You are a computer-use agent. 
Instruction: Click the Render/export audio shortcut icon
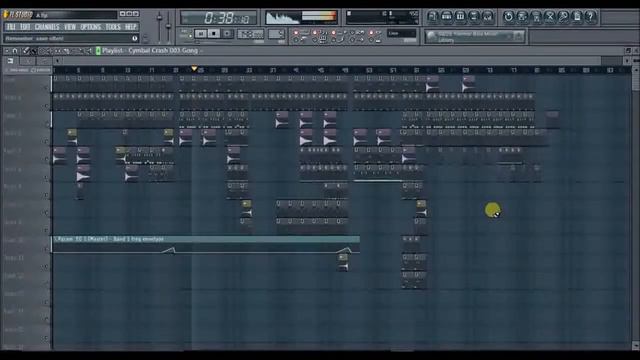pyautogui.click(x=536, y=16)
